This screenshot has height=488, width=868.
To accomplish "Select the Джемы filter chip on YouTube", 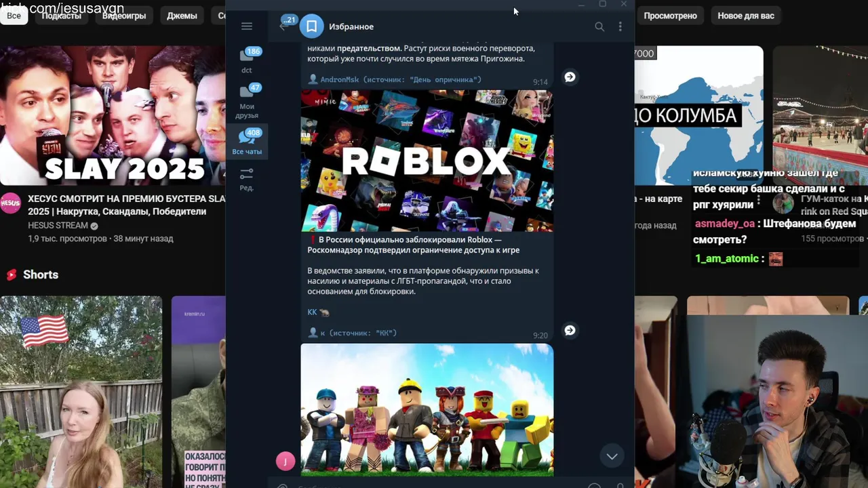I will [x=182, y=15].
